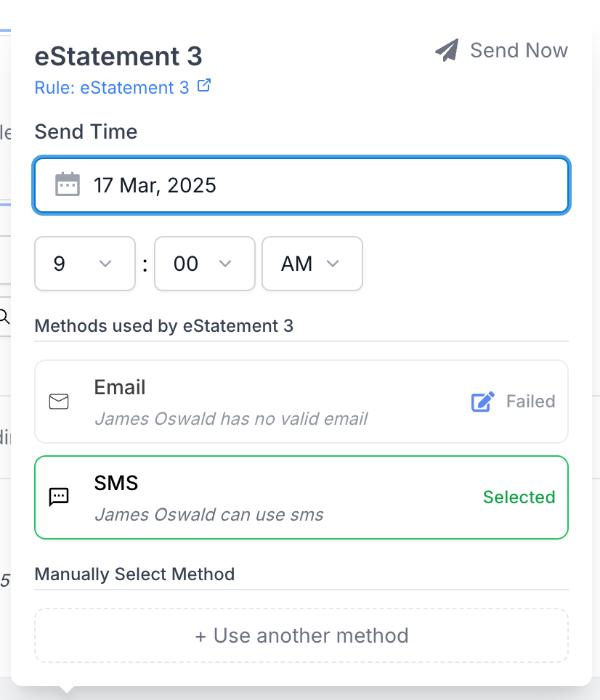This screenshot has width=600, height=700.
Task: Open the hour dropdown showing 9
Action: tap(84, 264)
